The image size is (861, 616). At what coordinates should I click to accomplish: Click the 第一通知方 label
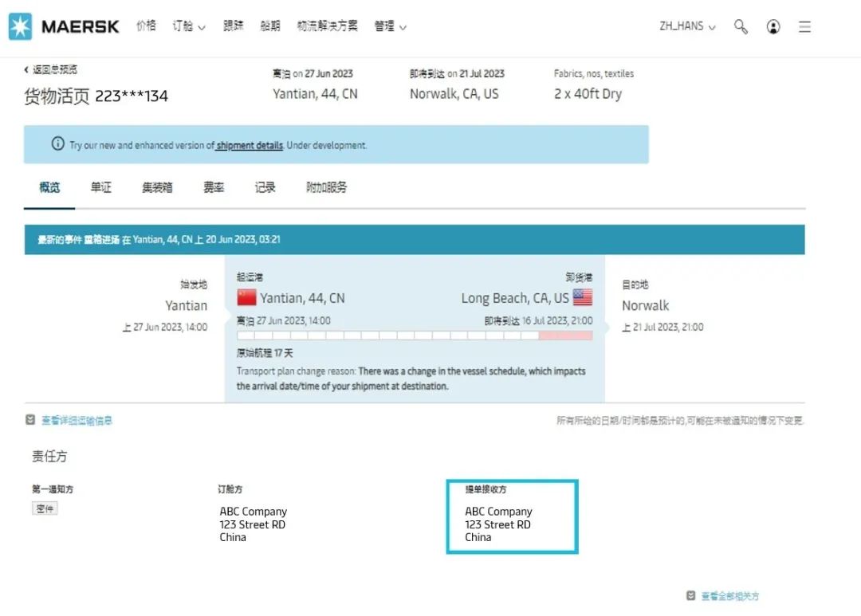pos(53,488)
